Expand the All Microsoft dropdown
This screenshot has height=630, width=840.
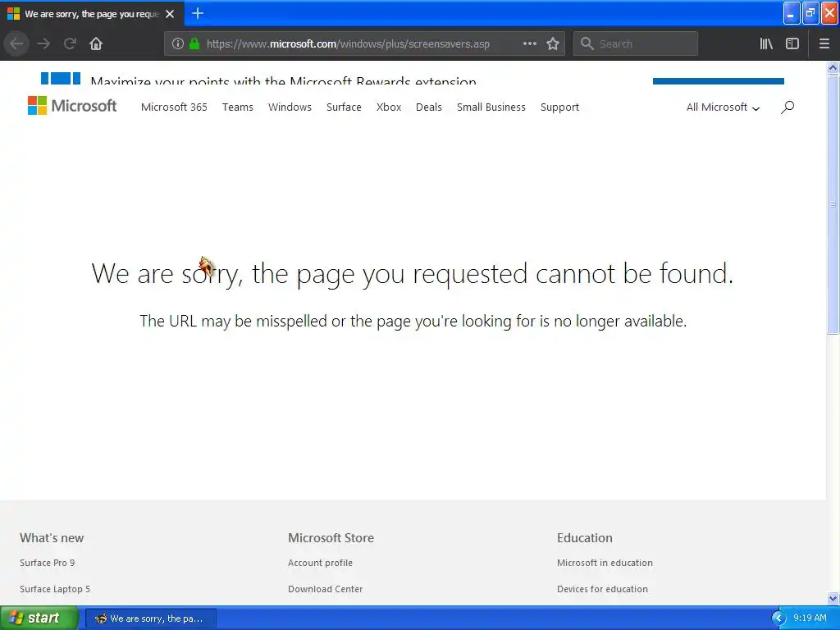[723, 107]
